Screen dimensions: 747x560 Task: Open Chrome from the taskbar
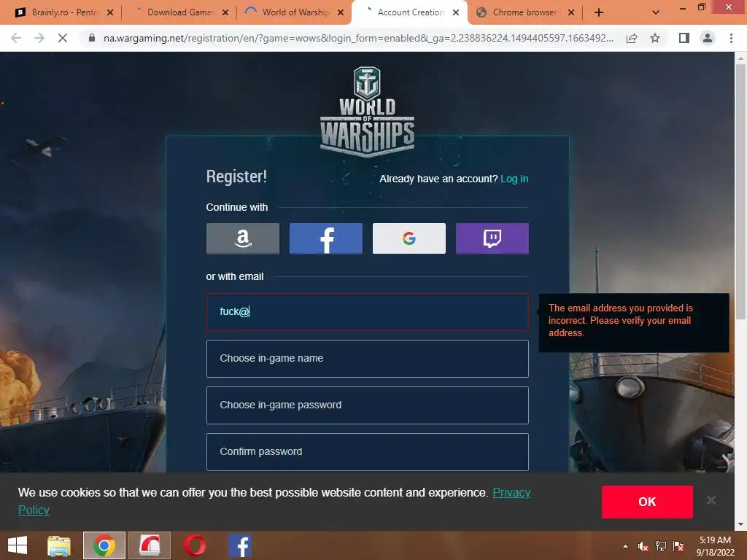pos(104,545)
